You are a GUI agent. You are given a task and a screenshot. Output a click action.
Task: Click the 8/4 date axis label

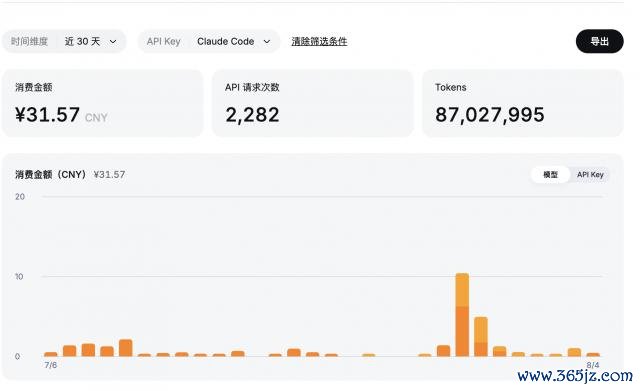[593, 365]
